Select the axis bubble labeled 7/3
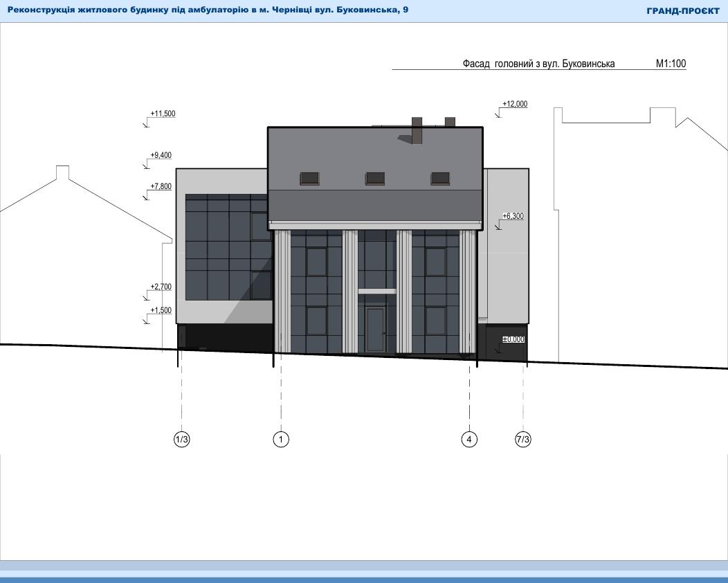Viewport: 728px width, 583px height. coord(523,439)
